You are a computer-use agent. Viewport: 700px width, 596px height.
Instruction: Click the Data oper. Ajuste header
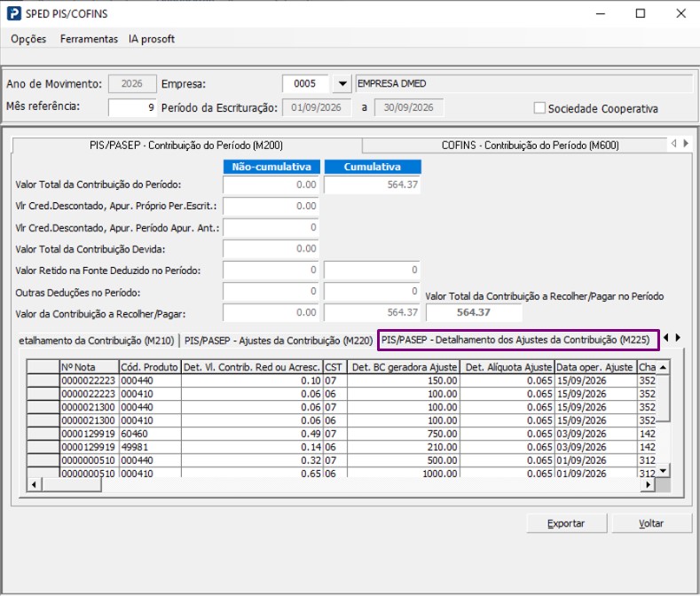(595, 367)
